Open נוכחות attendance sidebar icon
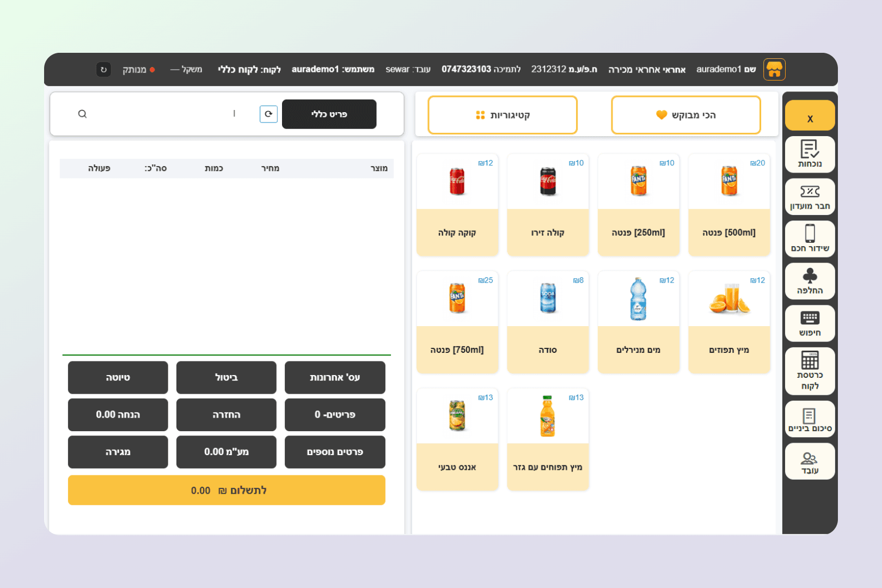 coord(810,154)
